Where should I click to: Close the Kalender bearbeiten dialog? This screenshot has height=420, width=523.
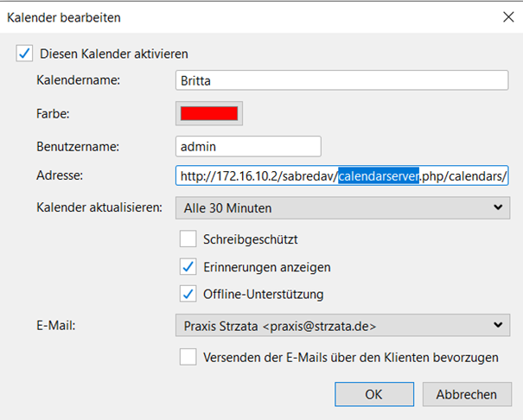[507, 16]
